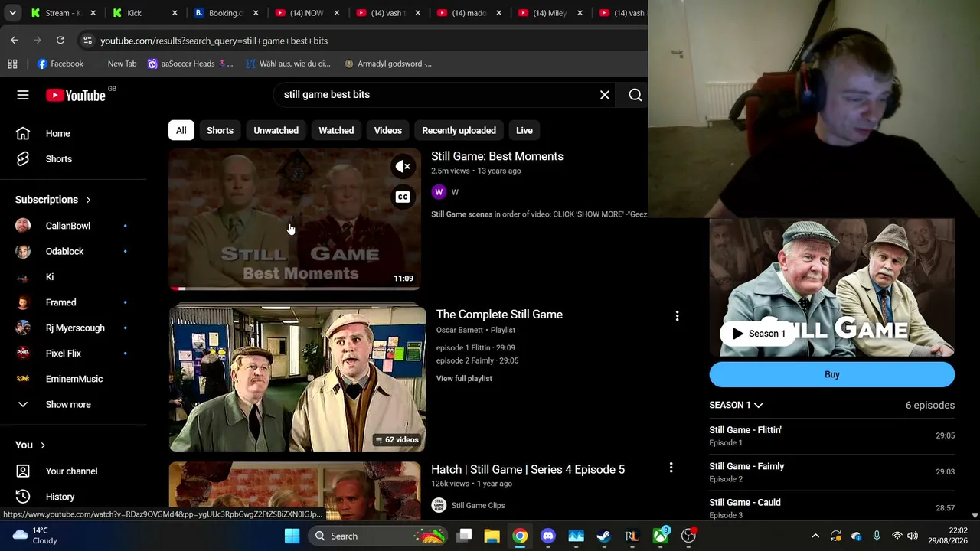Image resolution: width=980 pixels, height=551 pixels.
Task: Expand the Season 1 dropdown
Action: (737, 405)
